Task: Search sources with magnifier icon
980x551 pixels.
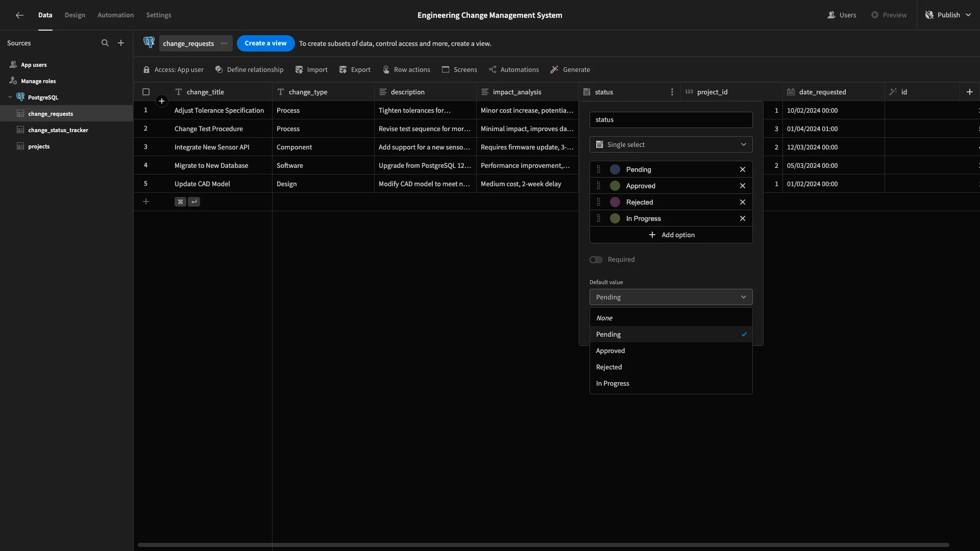Action: point(105,43)
